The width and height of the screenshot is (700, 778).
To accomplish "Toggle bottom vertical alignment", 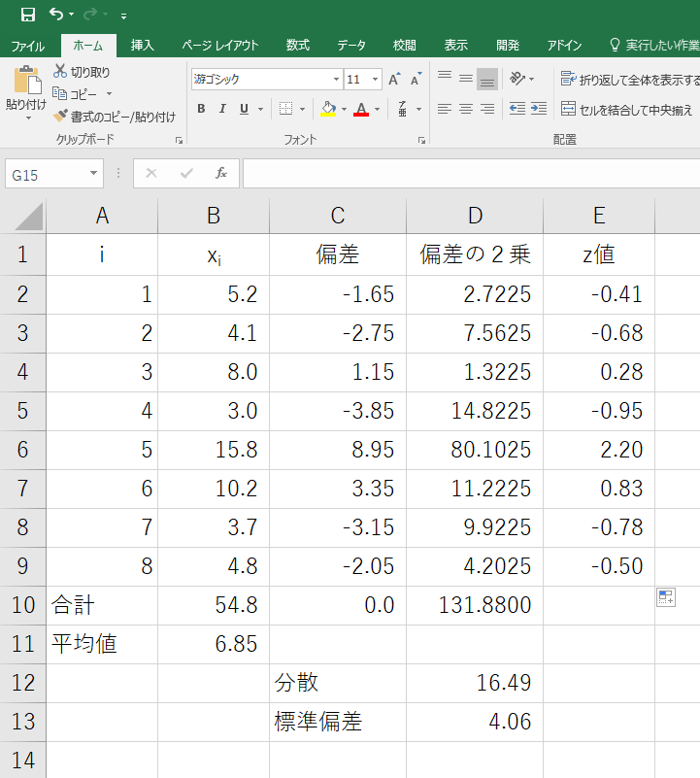I will [487, 80].
